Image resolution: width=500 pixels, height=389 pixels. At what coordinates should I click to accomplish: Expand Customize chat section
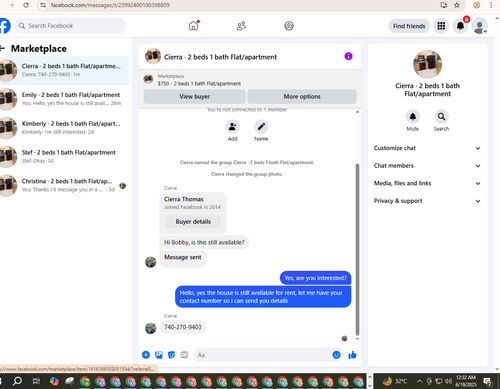click(427, 148)
